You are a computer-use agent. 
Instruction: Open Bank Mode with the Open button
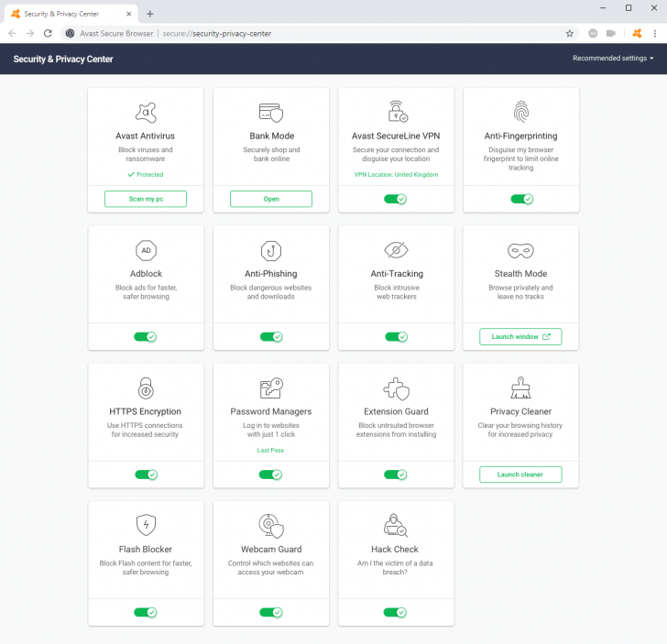(271, 199)
